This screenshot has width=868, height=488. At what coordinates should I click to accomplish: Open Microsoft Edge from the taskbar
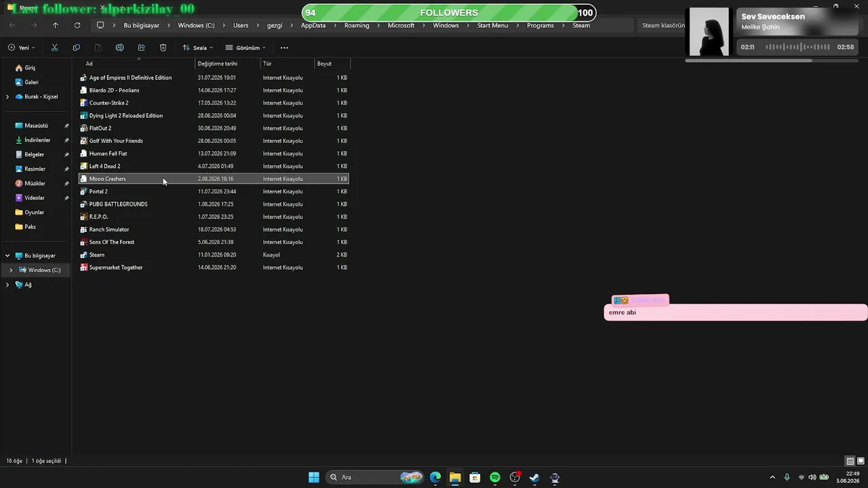click(x=435, y=477)
